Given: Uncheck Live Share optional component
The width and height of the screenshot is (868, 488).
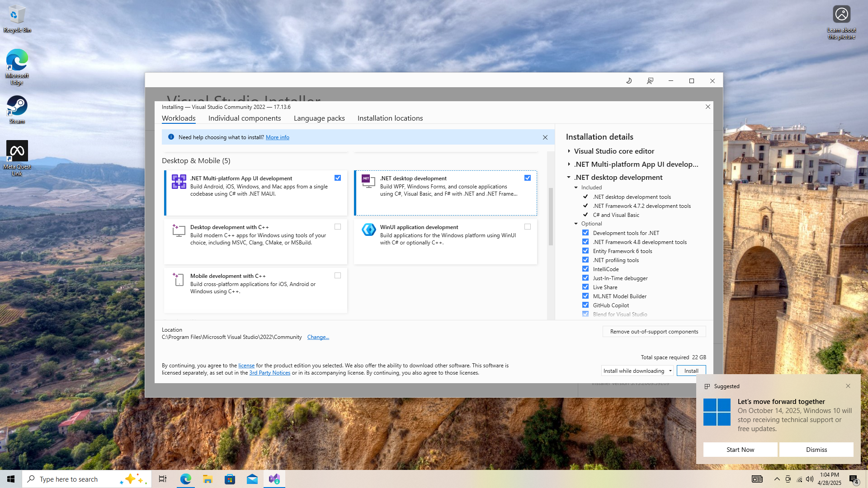Looking at the screenshot, I should [x=585, y=287].
